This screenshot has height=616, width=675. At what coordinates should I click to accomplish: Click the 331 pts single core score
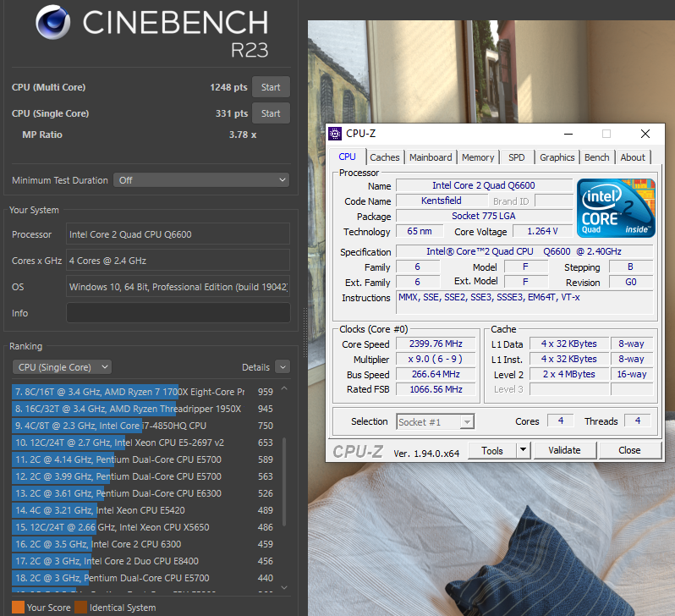232,113
